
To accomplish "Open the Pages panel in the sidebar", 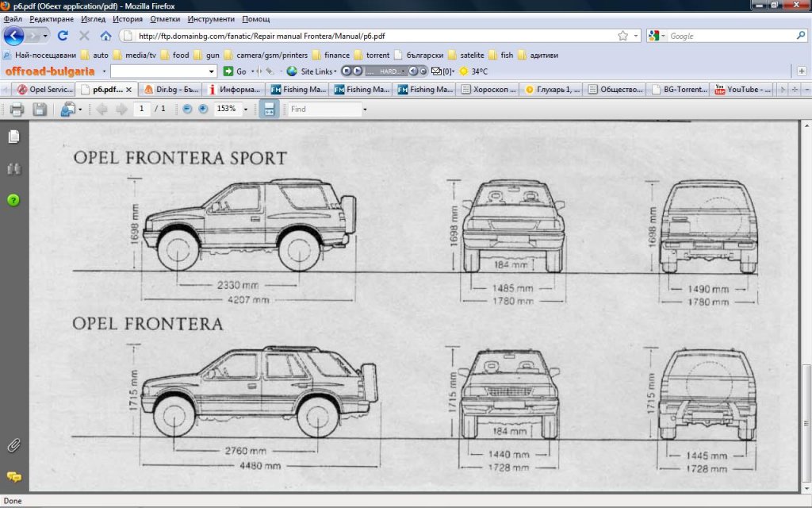I will 13,137.
